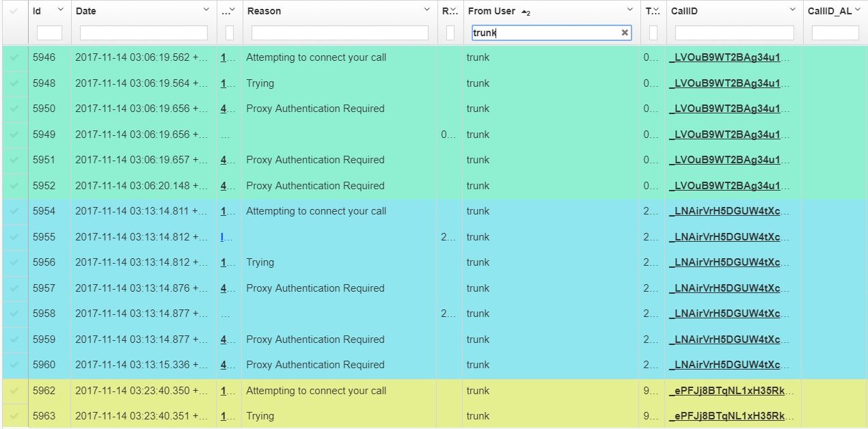Sort by the Reason column header
The image size is (868, 429).
pyautogui.click(x=265, y=11)
